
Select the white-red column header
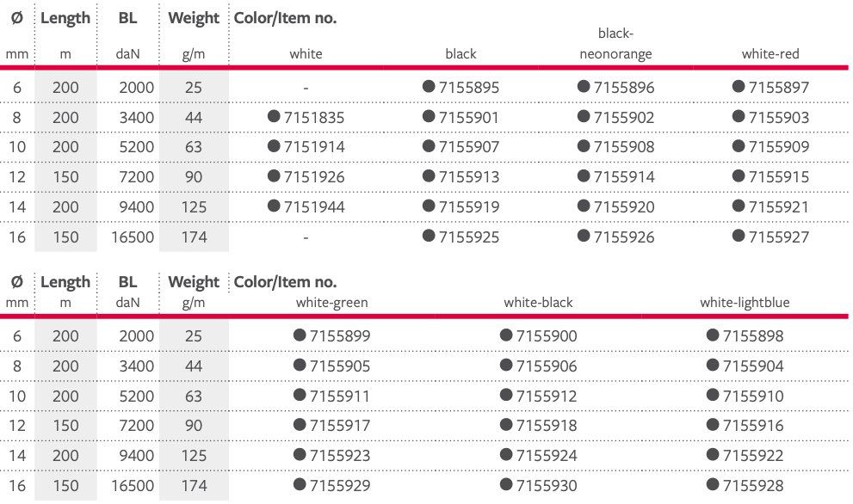[770, 54]
